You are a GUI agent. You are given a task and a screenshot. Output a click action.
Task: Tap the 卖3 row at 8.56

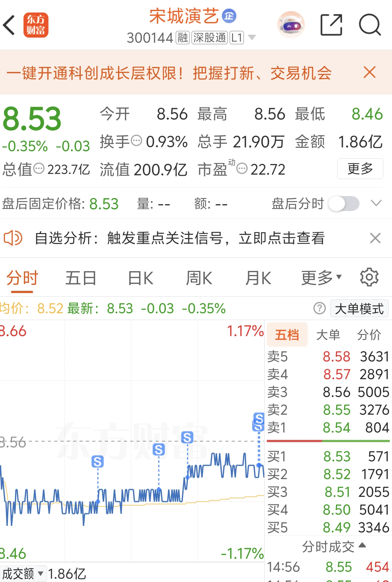click(x=328, y=392)
